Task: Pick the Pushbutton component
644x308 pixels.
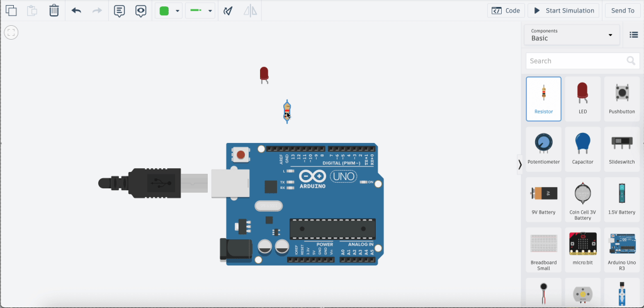Action: pyautogui.click(x=621, y=98)
